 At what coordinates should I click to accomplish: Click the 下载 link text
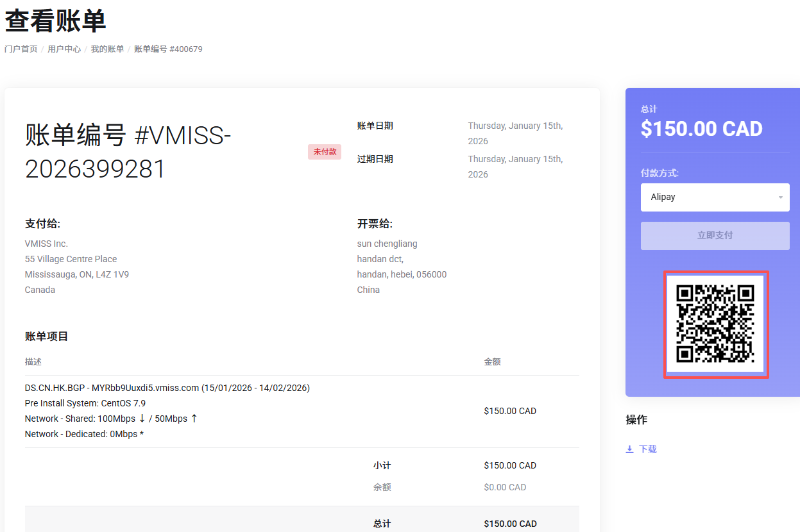(x=648, y=449)
